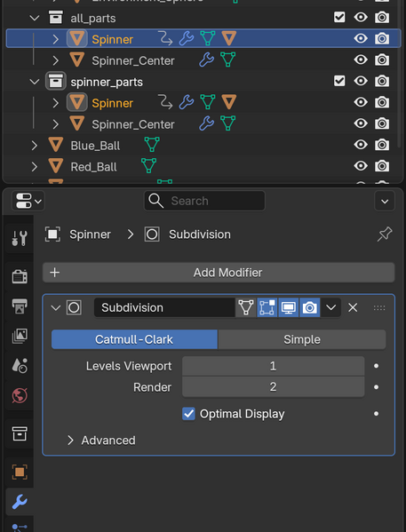Viewport: 406px width, 532px height.
Task: Click wrench modifiers icon on Spinner under all_parts
Action: click(x=187, y=38)
